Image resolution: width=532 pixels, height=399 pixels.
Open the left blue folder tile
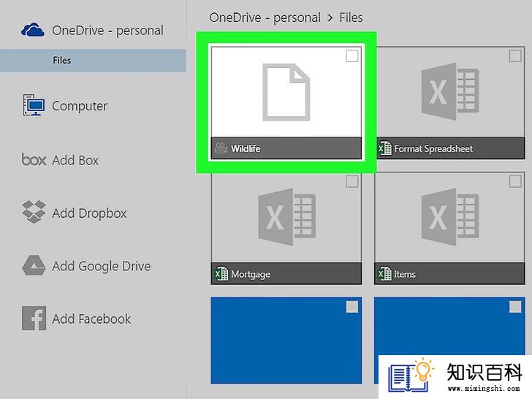(x=286, y=341)
